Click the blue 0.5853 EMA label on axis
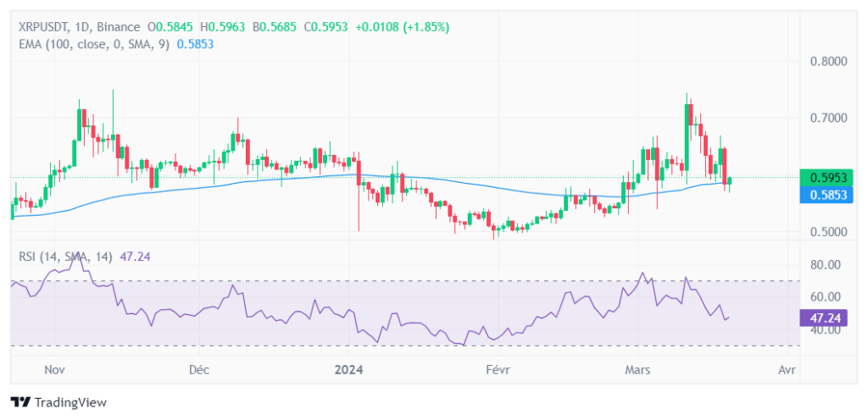Screen dimensions: 868x420 tap(826, 195)
